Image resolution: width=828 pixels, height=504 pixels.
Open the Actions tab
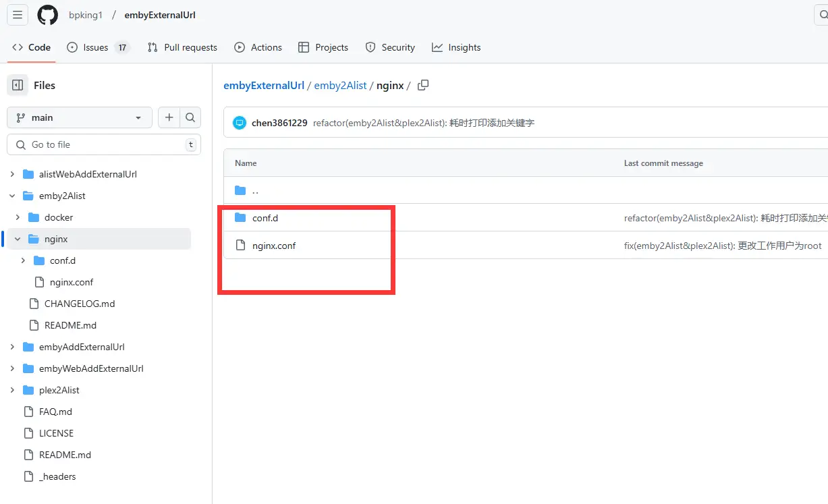pyautogui.click(x=258, y=47)
